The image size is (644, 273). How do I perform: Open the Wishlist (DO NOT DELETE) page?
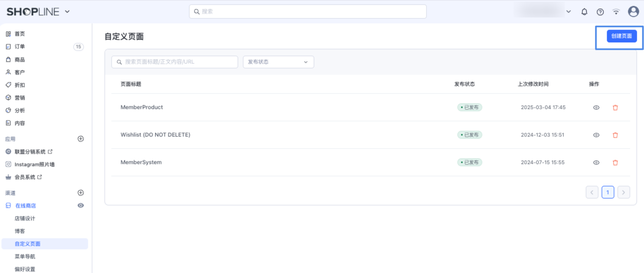pyautogui.click(x=155, y=135)
